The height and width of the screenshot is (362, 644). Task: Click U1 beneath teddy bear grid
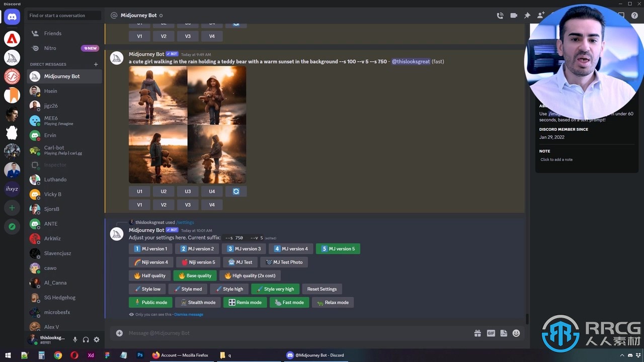[x=139, y=192]
